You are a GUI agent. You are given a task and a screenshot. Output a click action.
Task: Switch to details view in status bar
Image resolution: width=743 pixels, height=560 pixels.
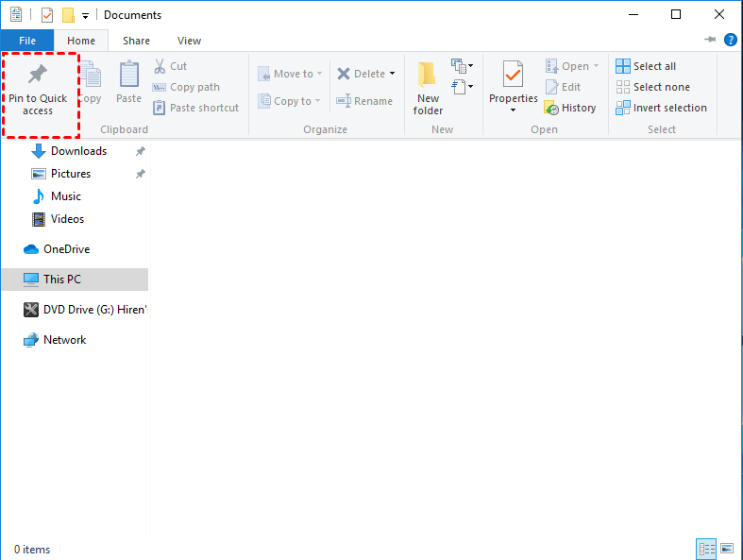706,549
